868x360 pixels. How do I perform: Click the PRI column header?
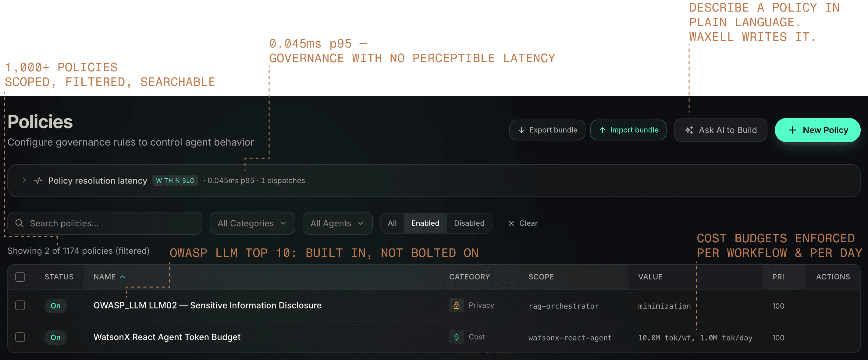pyautogui.click(x=778, y=277)
